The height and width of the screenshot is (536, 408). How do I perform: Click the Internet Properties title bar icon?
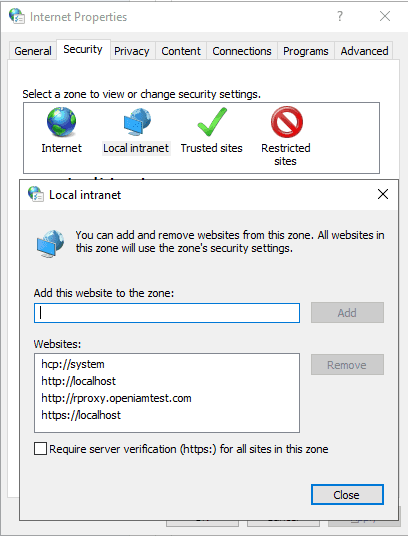click(x=17, y=16)
